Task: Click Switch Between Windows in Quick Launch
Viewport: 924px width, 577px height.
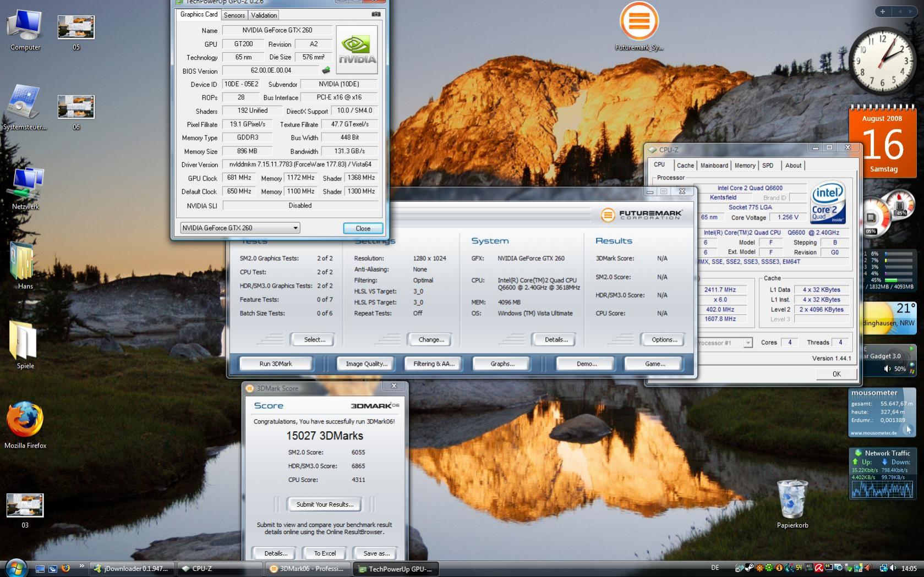Action: [52, 569]
